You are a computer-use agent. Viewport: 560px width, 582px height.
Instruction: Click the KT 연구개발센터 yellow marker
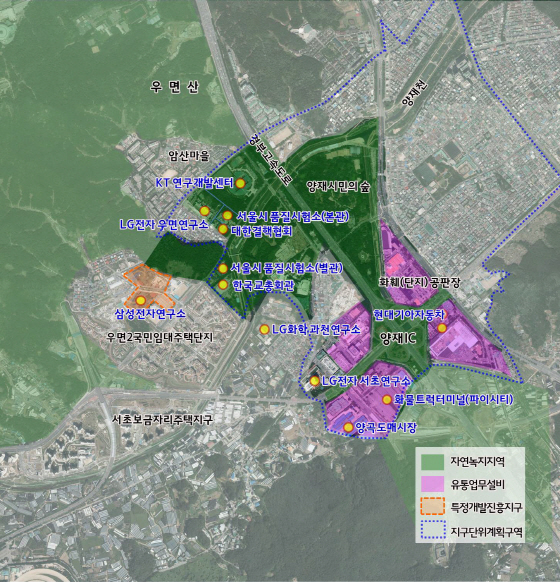click(240, 183)
